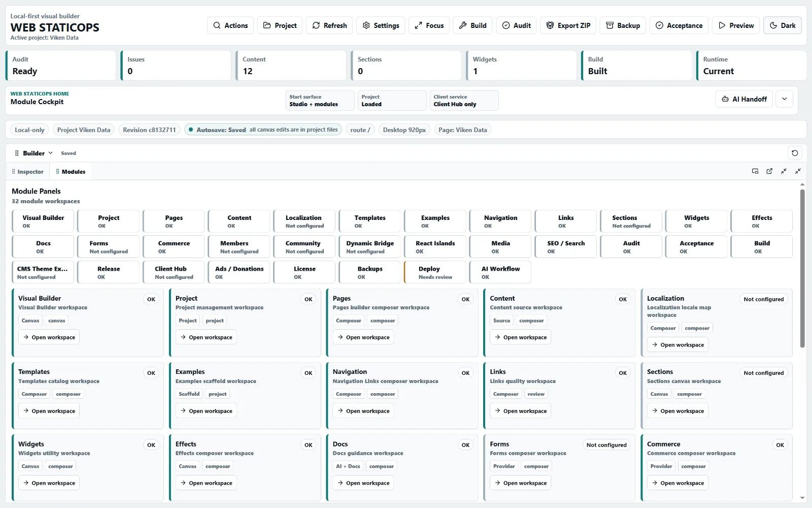Open workspace in Content card
Image resolution: width=812 pixels, height=508 pixels.
(521, 337)
